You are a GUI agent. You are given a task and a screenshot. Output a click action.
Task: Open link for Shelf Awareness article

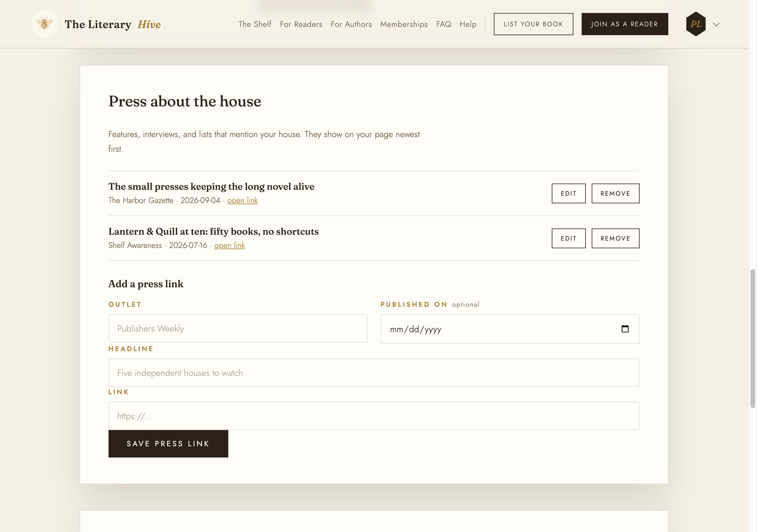click(229, 245)
